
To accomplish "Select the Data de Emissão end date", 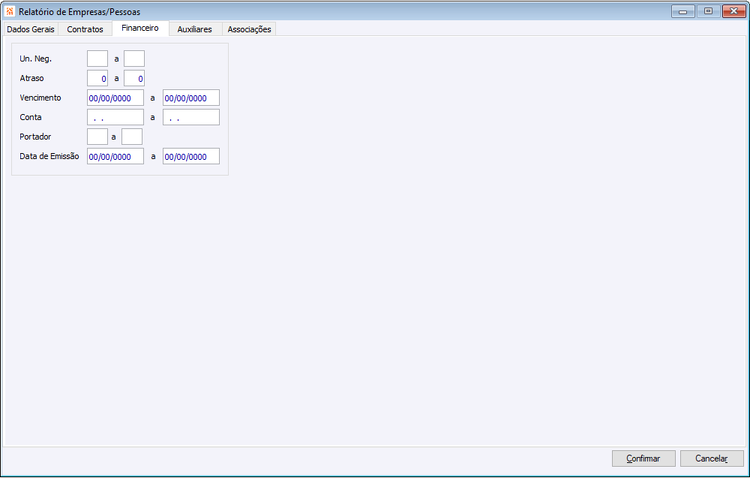I will click(x=191, y=156).
